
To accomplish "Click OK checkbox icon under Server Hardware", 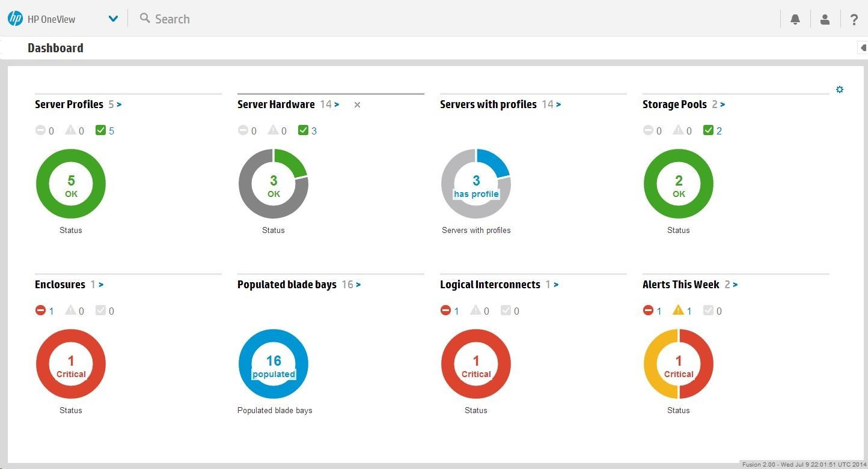I will (x=304, y=130).
